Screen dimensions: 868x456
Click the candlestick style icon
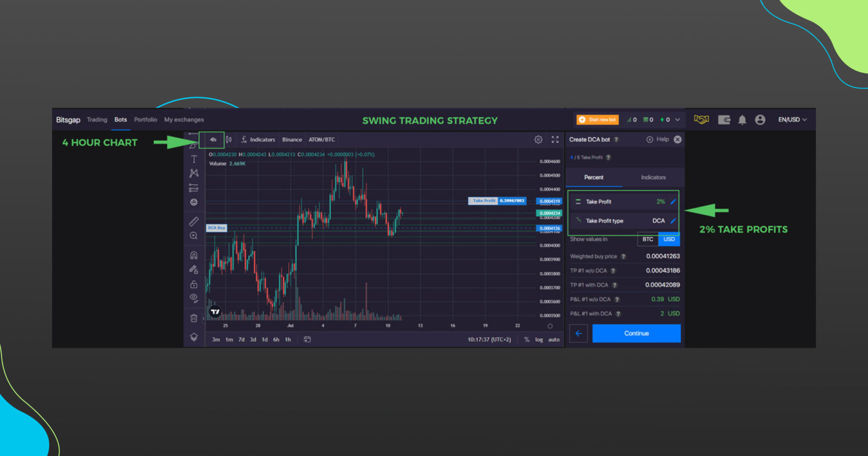pyautogui.click(x=228, y=139)
